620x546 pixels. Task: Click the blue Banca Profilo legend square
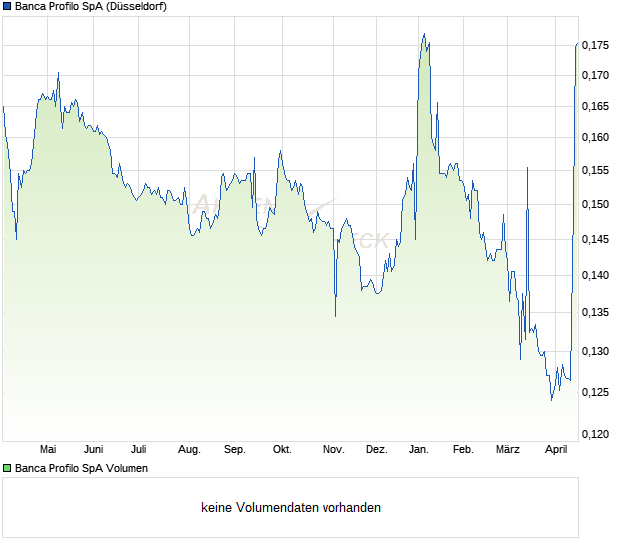coord(7,6)
